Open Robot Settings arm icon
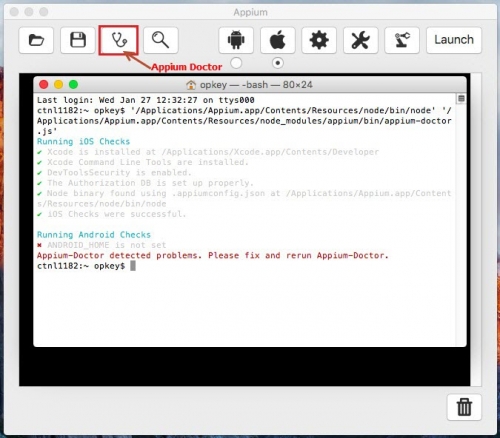This screenshot has height=438, width=500. [x=402, y=40]
